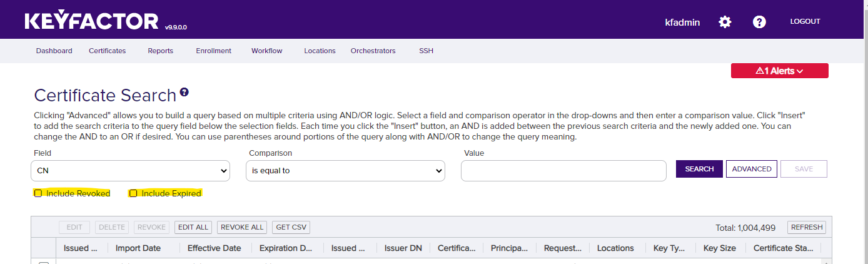Open the Field dropdown showing CN
Screen dimensions: 868x264
click(130, 171)
